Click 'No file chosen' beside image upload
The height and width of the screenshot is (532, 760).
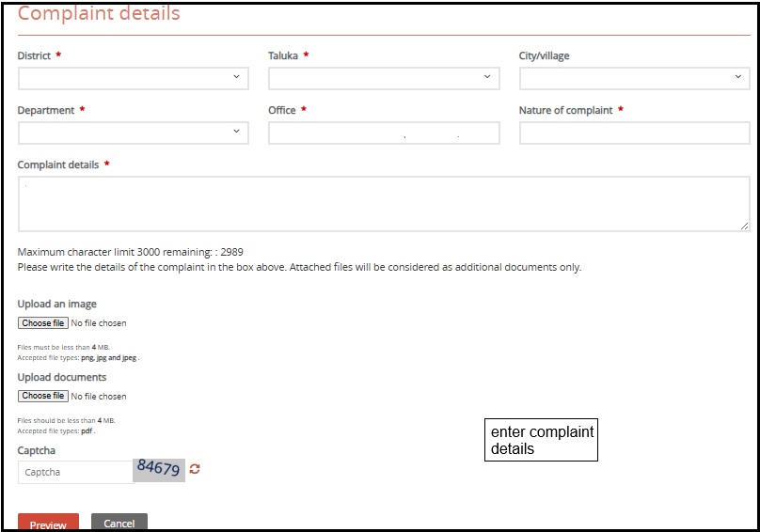point(99,323)
